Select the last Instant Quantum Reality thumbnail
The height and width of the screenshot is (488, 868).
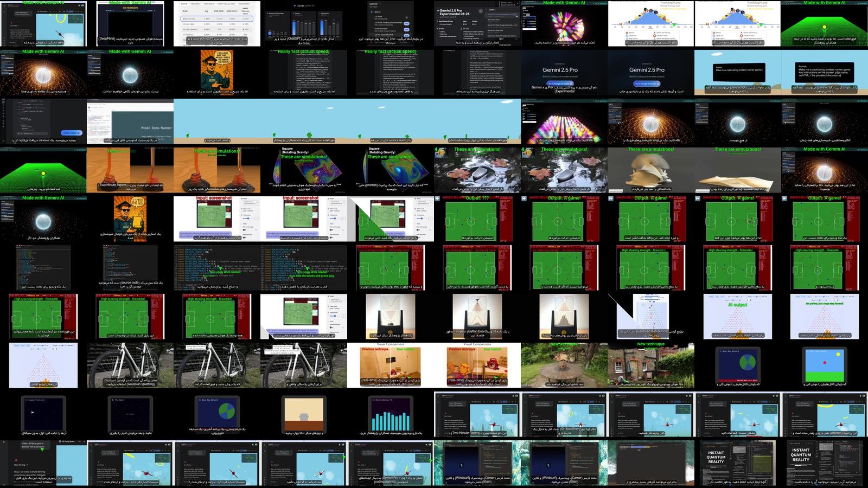coord(824,463)
